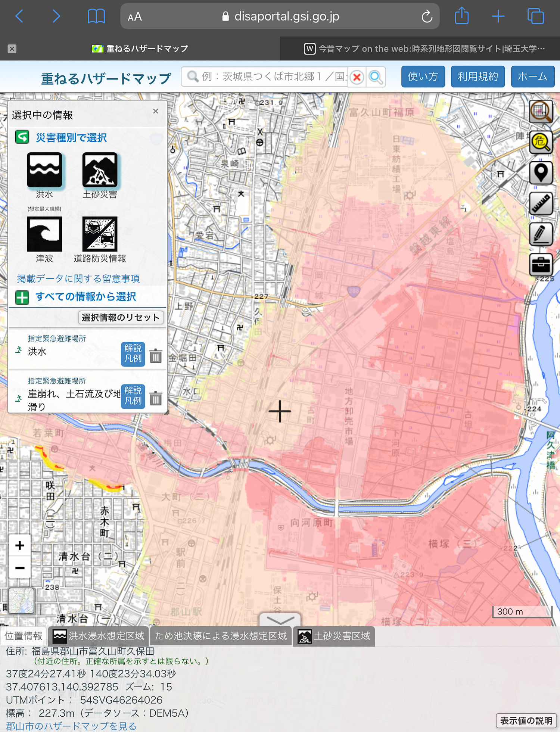Delete the 洪水 evacuation layer with trash icon
This screenshot has height=732, width=560.
tap(156, 356)
